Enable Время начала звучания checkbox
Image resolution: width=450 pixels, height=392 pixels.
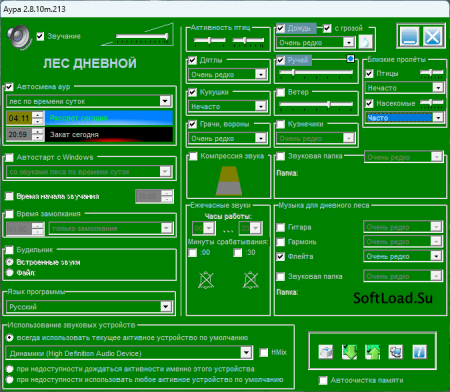pos(9,196)
